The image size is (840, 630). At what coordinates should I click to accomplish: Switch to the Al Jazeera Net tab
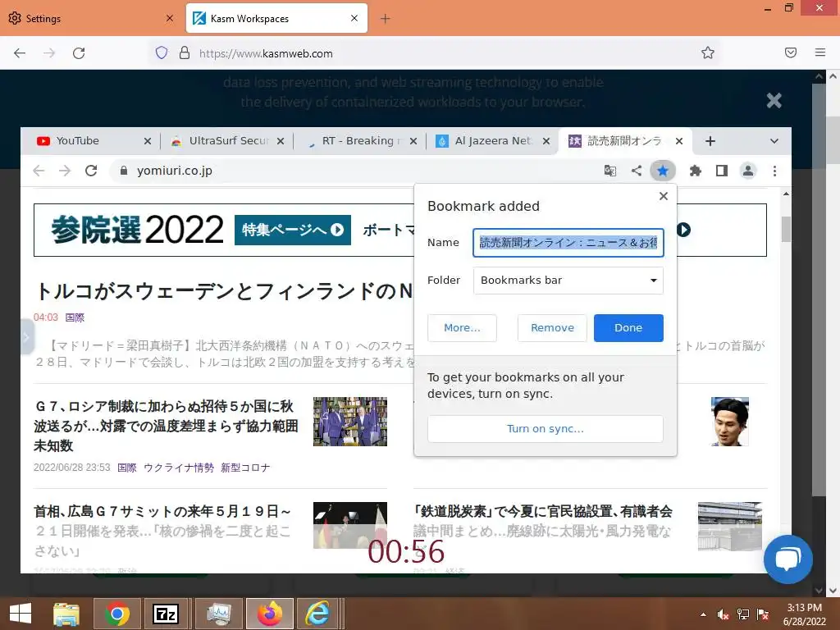coord(491,141)
